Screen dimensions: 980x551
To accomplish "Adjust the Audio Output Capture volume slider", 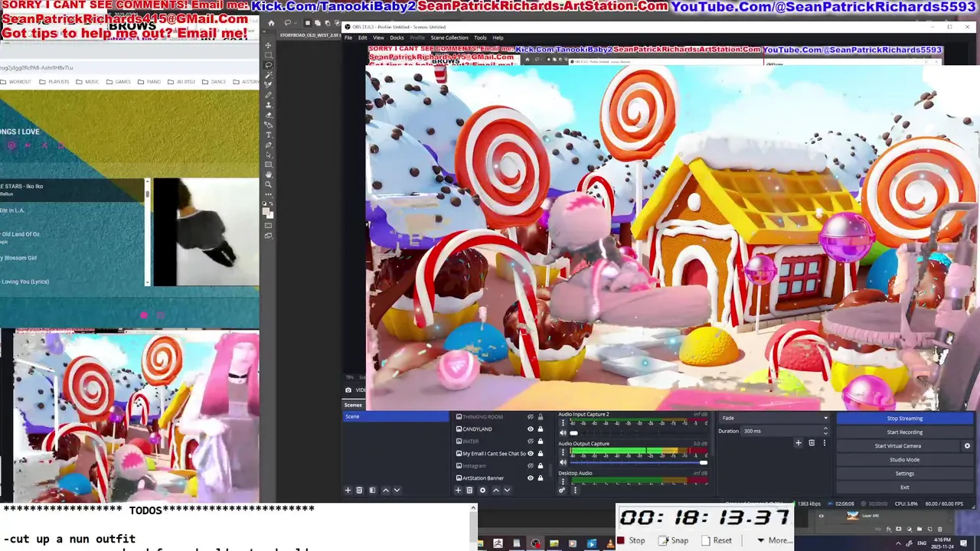I will [640, 462].
